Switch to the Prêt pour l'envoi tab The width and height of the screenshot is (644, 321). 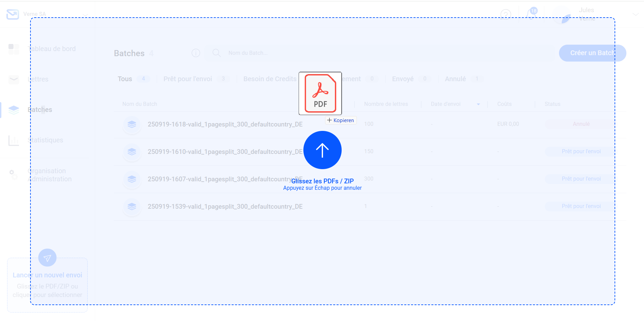[x=188, y=79]
